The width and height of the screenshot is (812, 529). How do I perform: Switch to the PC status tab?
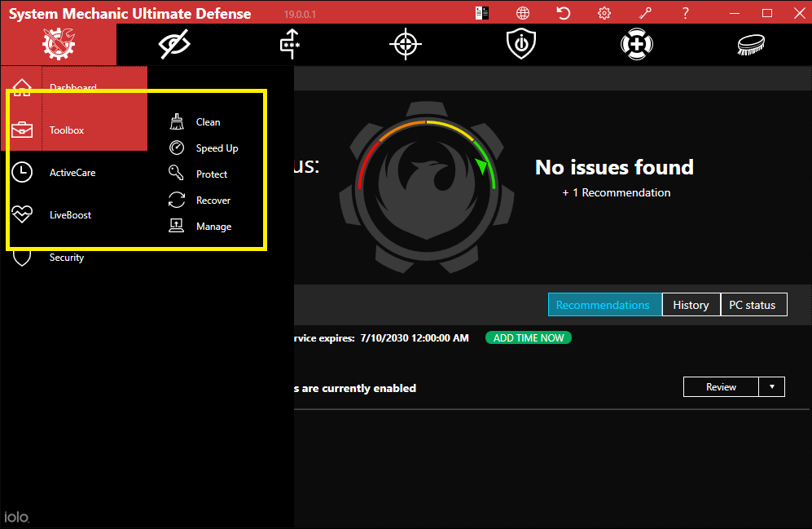(754, 305)
